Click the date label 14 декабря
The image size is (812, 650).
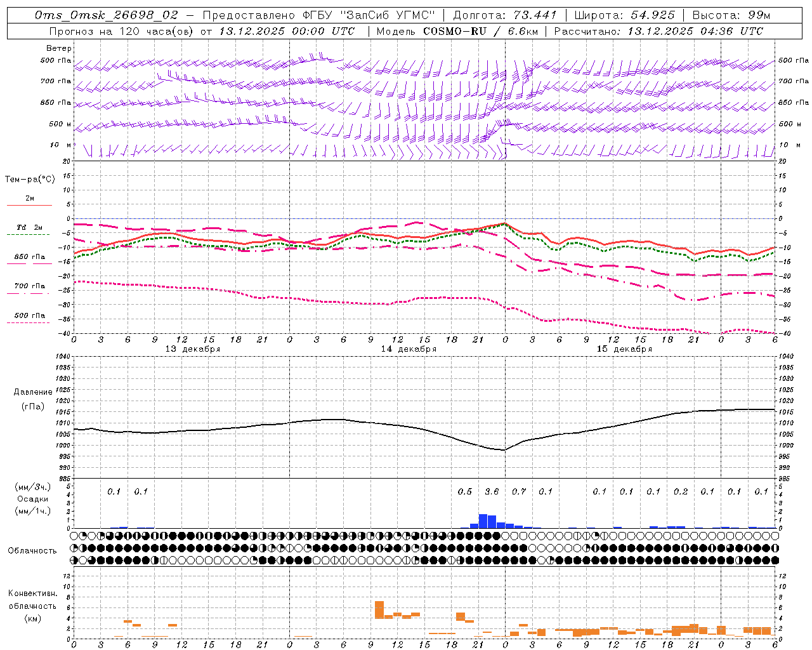click(x=409, y=349)
